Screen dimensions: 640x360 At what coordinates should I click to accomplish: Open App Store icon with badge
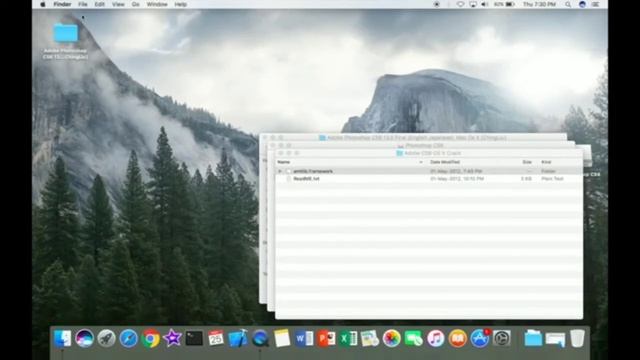click(x=480, y=338)
